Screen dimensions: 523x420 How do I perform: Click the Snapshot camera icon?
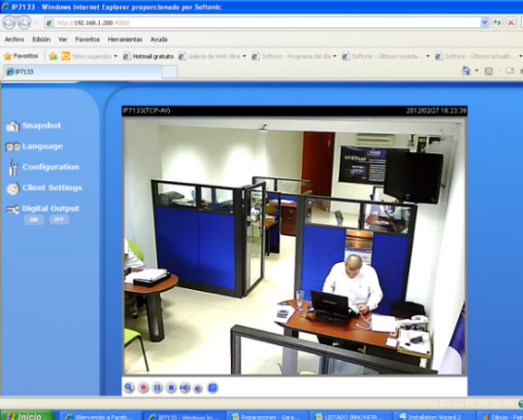(x=13, y=126)
